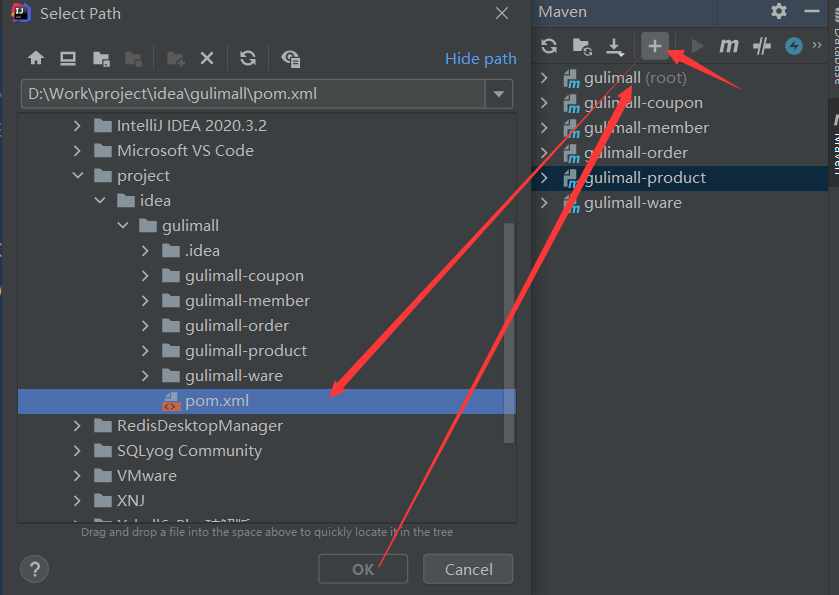Screen dimensions: 839x595
Task: Expand gulimall-order folder in file tree
Action: (145, 326)
